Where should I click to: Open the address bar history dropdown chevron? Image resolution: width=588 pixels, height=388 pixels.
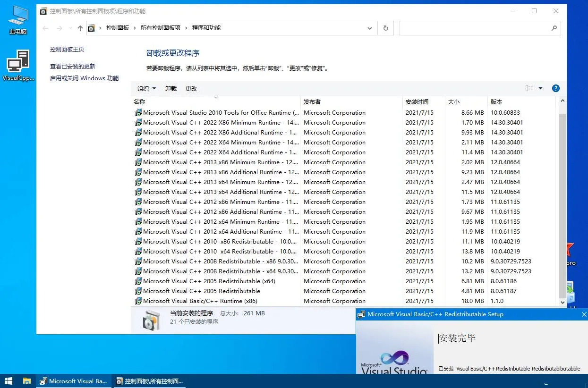click(x=370, y=28)
